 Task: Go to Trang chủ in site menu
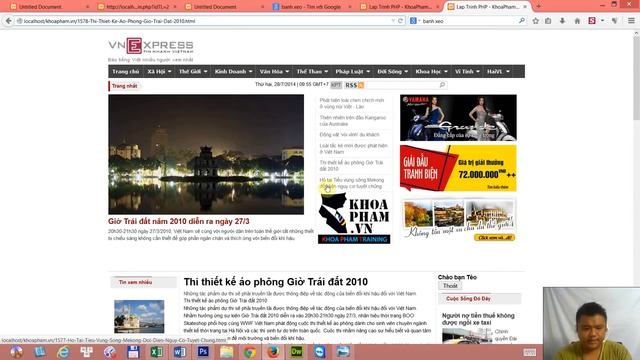[x=126, y=71]
